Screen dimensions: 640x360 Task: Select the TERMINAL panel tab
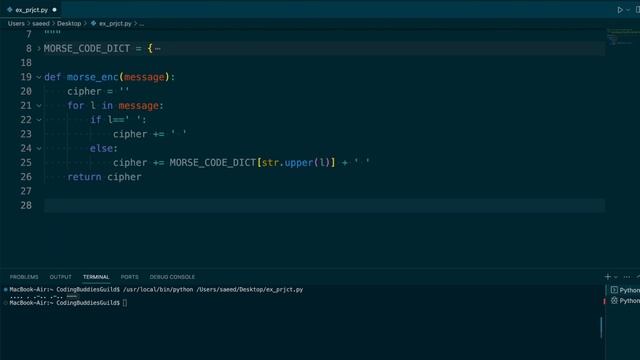[96, 277]
